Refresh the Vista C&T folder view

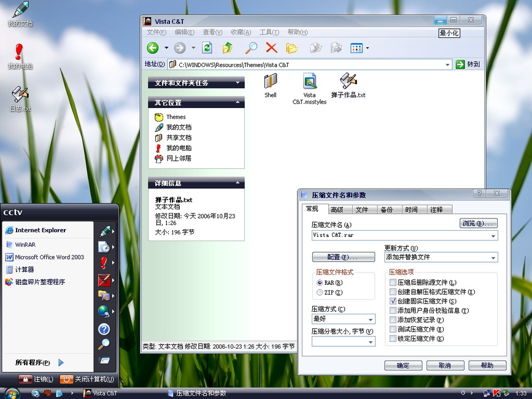(207, 48)
